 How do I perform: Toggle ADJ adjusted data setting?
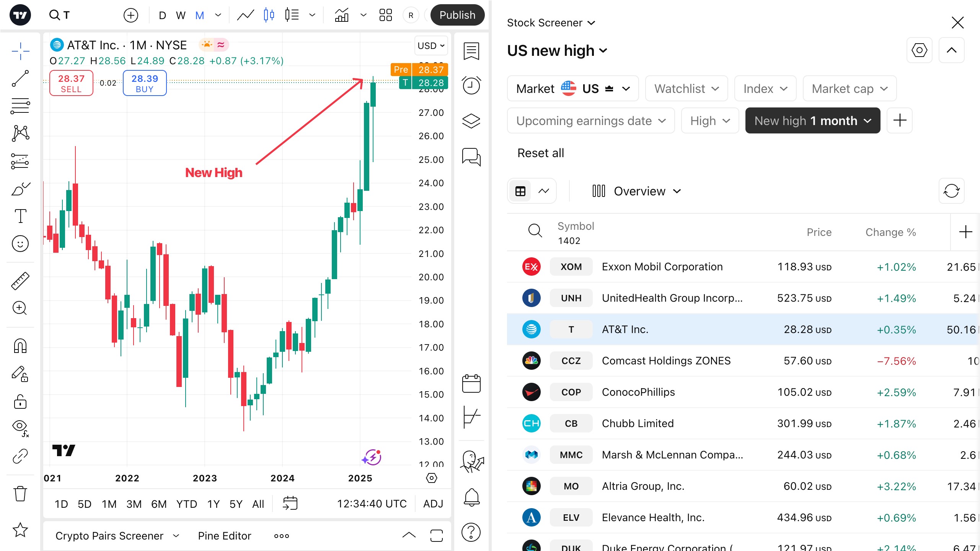433,504
